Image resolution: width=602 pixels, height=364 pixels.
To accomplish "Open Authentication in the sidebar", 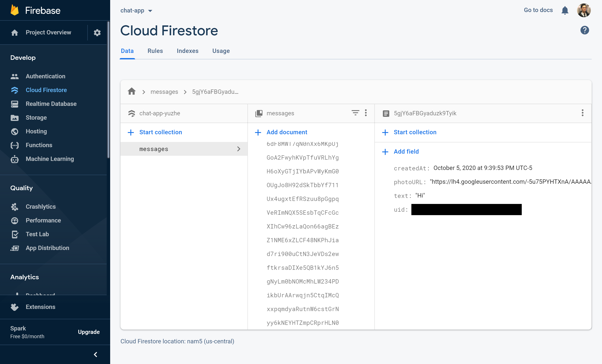I will click(45, 76).
